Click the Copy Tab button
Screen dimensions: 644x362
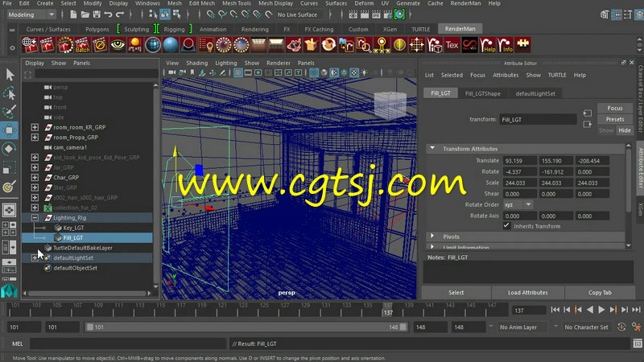tap(600, 293)
